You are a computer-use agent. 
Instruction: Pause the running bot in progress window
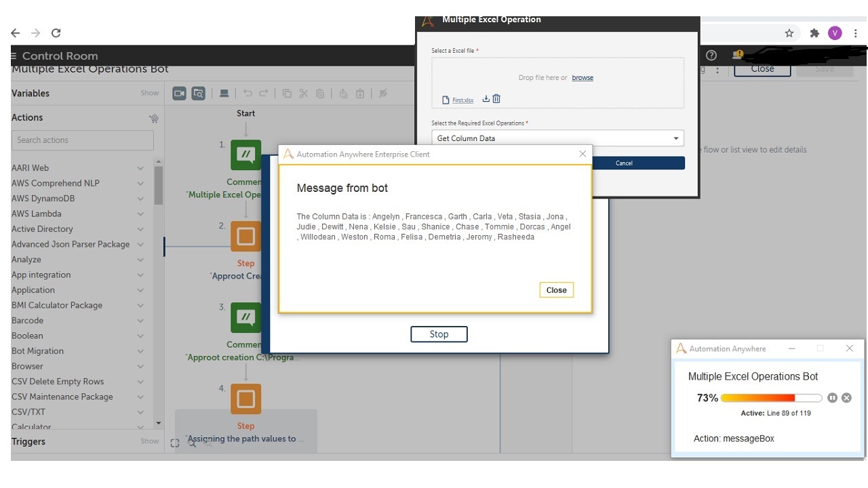pos(832,398)
